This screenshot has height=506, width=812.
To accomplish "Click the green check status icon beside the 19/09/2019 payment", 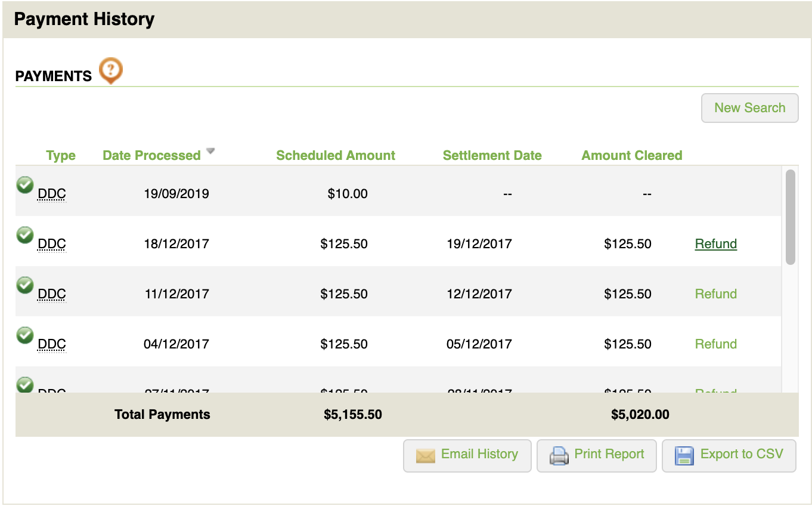I will coord(24,186).
